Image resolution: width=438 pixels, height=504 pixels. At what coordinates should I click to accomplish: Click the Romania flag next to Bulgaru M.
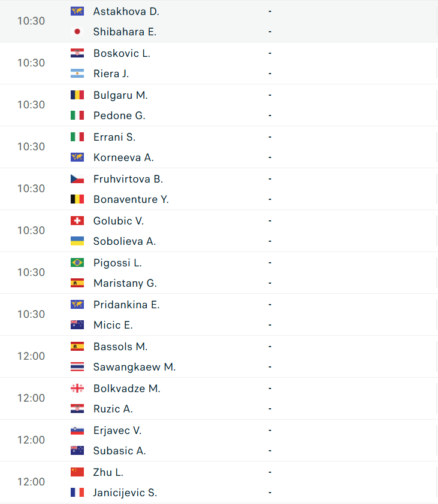click(x=77, y=95)
